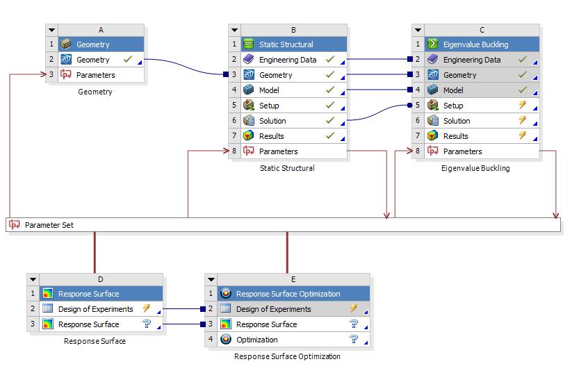Click Results icon in Static Structural system
The image size is (588, 373).
coord(249,135)
